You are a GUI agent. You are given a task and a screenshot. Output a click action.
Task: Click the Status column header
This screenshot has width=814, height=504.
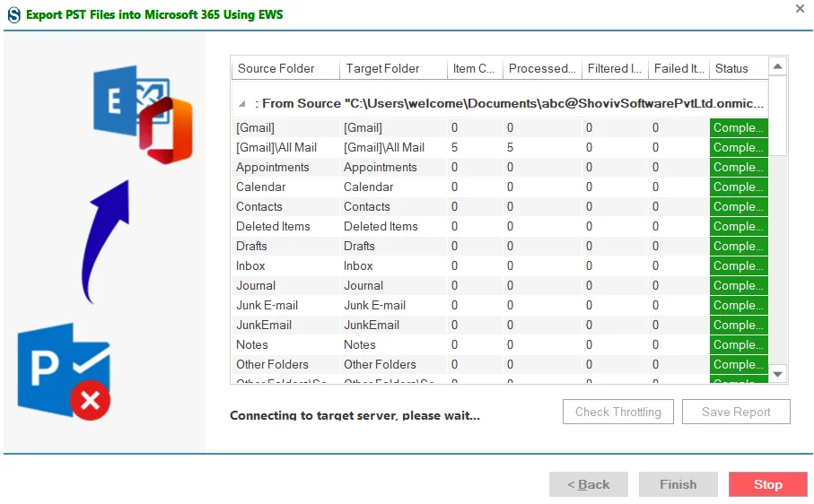coord(739,68)
